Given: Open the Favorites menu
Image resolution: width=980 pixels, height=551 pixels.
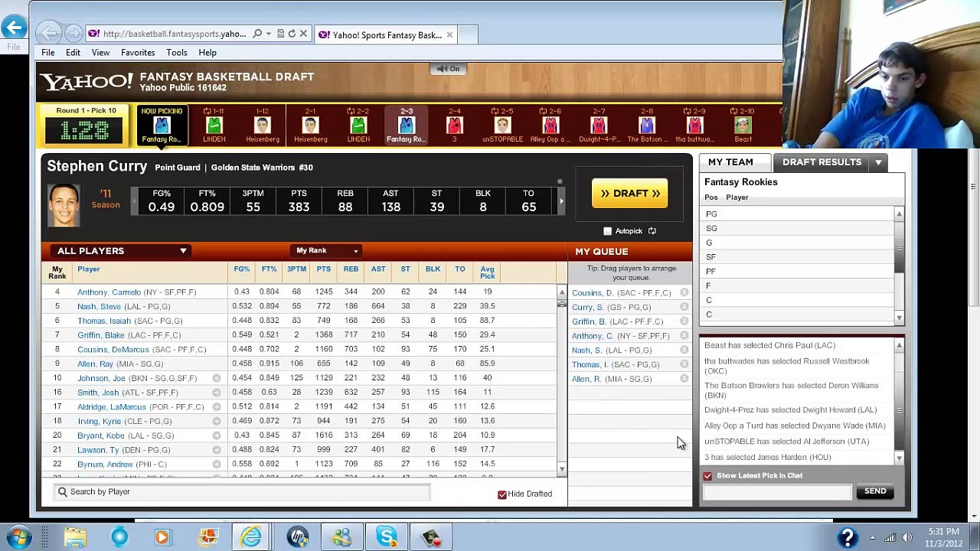Looking at the screenshot, I should click(x=138, y=53).
